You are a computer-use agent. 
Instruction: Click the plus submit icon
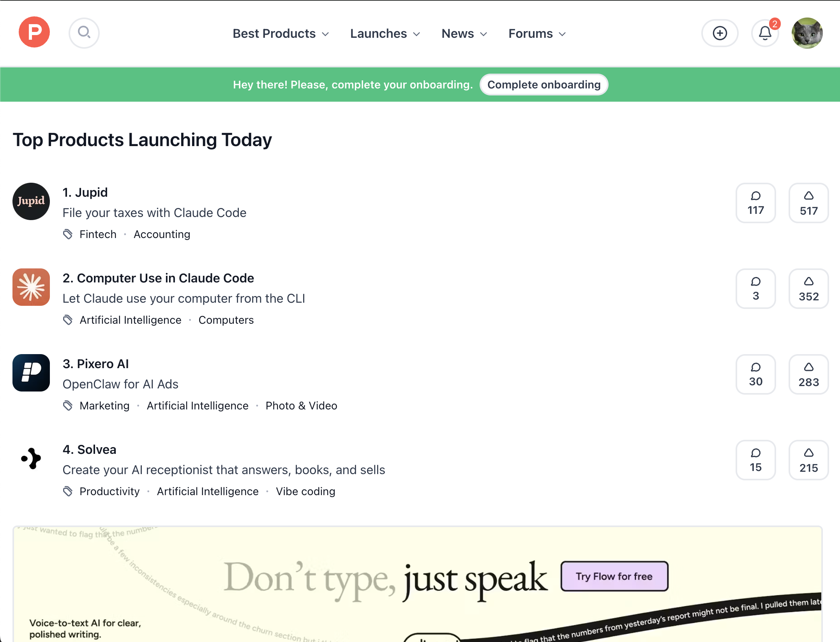pos(720,33)
